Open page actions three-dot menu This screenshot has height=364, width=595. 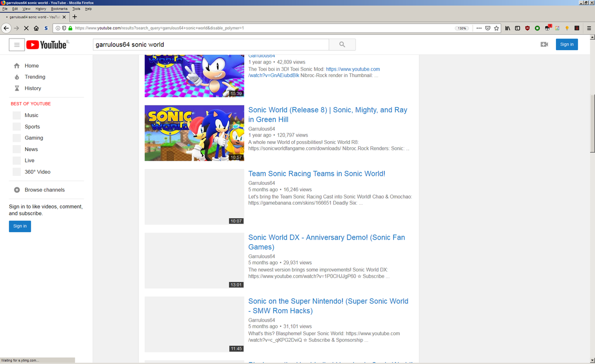pos(479,28)
